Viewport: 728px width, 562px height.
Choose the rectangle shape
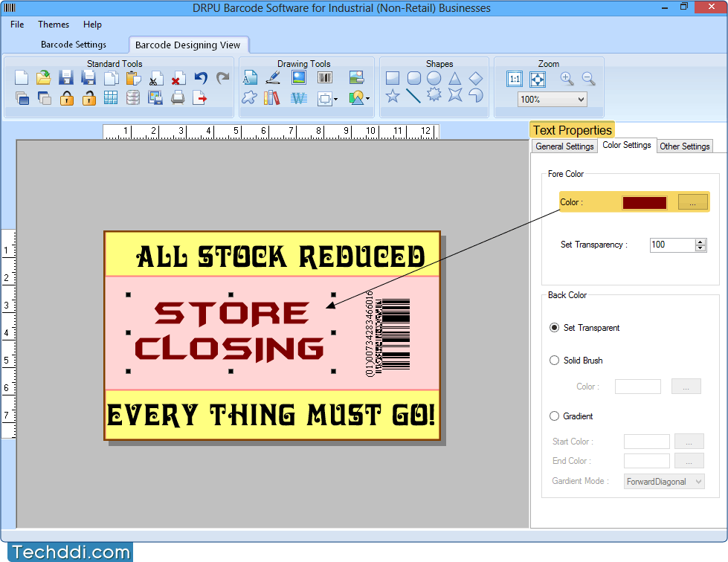click(x=393, y=78)
